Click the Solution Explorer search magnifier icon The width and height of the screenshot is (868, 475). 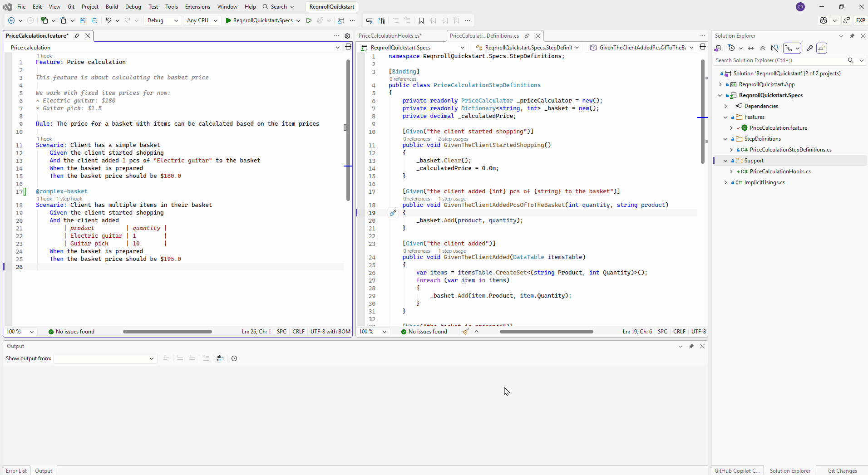[x=851, y=60]
